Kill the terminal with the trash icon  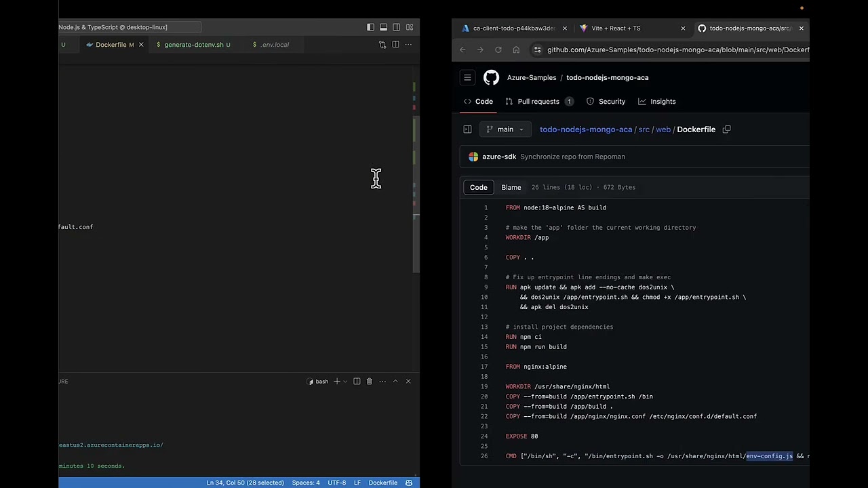point(369,382)
